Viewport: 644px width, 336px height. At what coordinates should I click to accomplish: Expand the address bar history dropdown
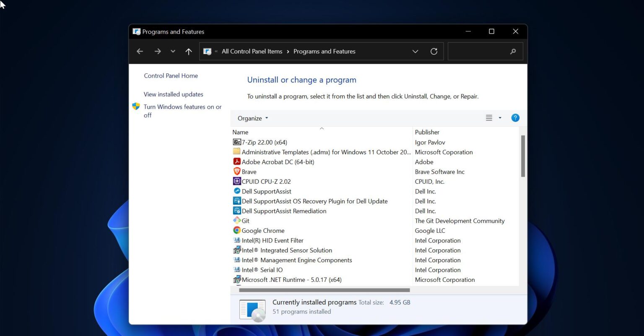415,52
